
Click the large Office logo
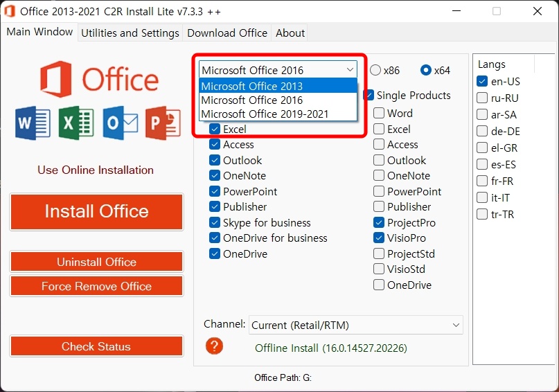pos(99,79)
